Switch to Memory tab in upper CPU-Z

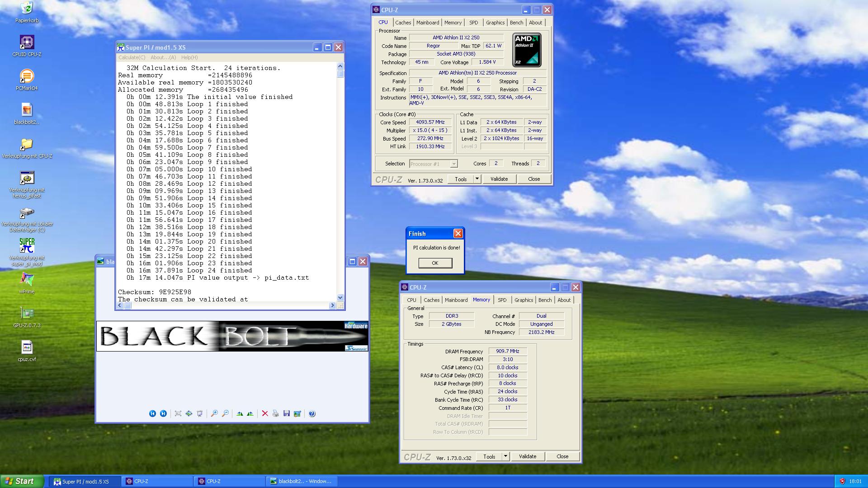click(453, 23)
